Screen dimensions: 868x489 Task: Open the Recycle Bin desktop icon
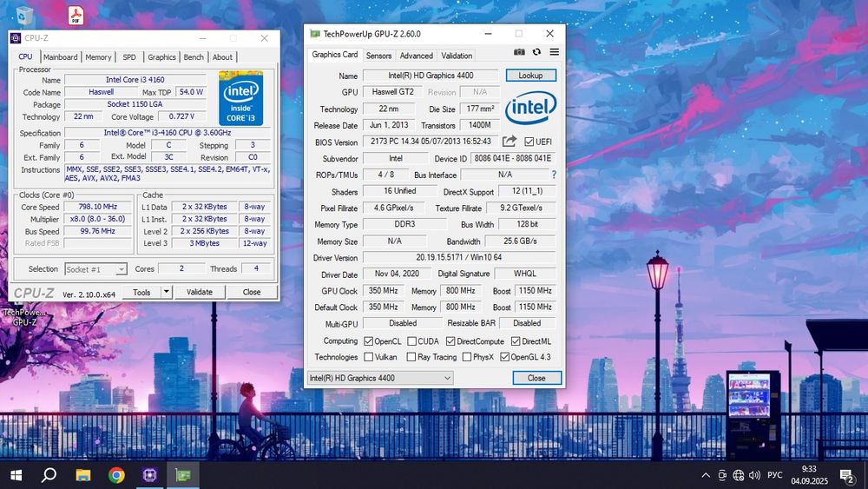24,16
